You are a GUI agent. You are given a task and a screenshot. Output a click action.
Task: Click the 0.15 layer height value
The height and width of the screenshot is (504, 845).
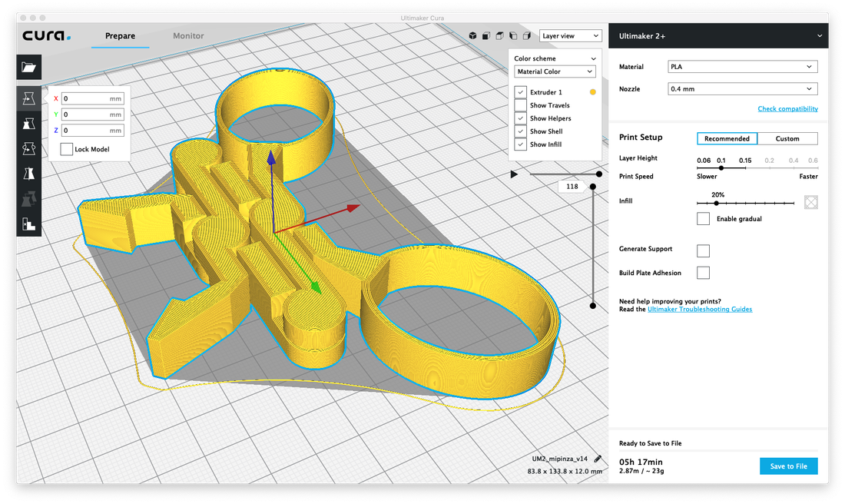pos(745,161)
